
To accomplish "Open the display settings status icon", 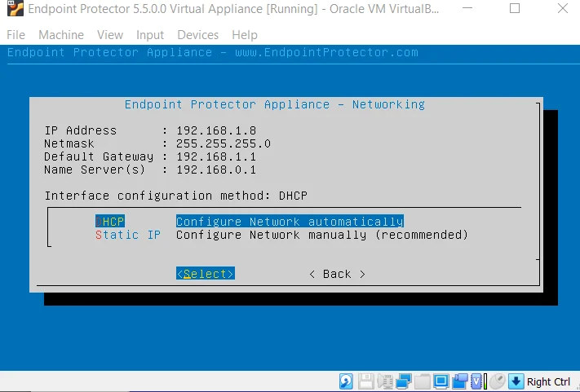I will click(441, 381).
